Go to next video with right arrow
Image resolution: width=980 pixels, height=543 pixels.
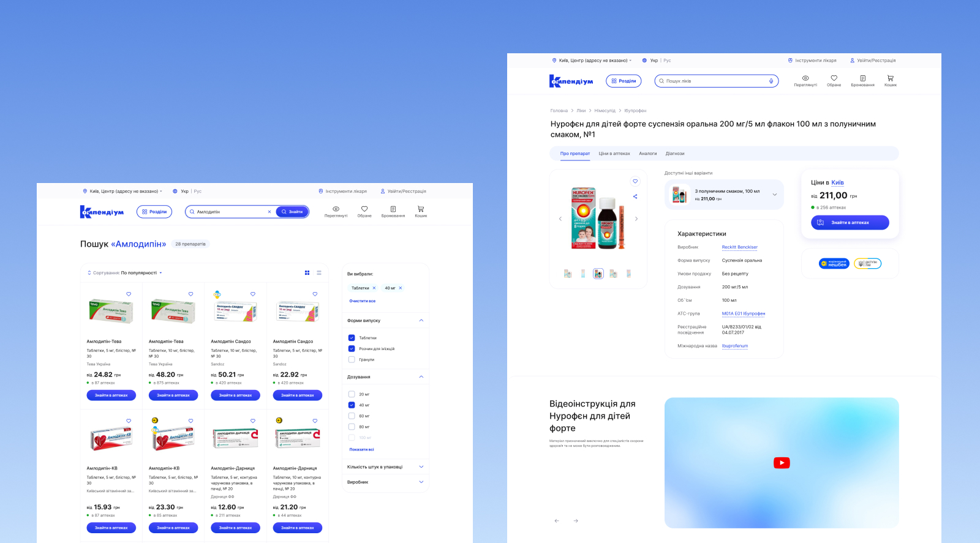coord(576,521)
